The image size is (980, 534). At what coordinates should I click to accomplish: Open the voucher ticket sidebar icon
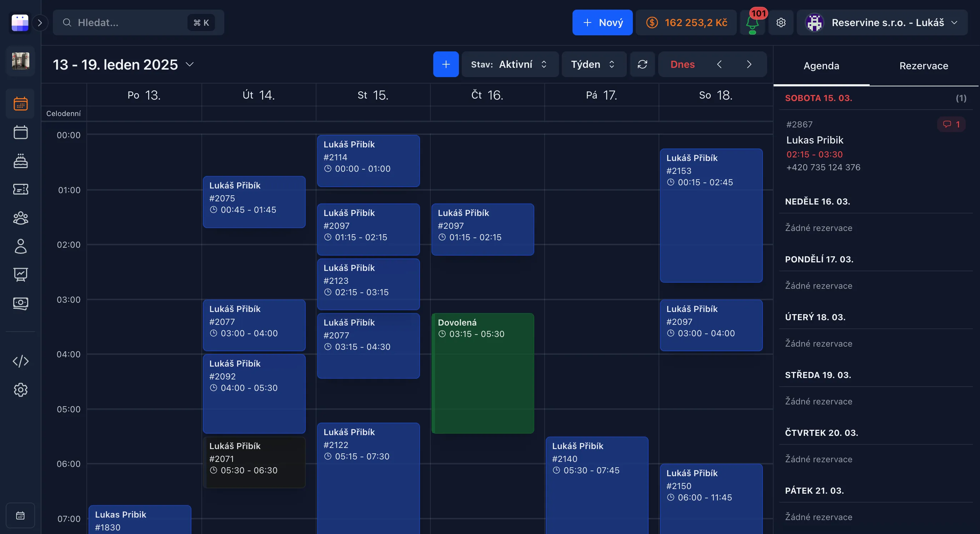click(21, 189)
